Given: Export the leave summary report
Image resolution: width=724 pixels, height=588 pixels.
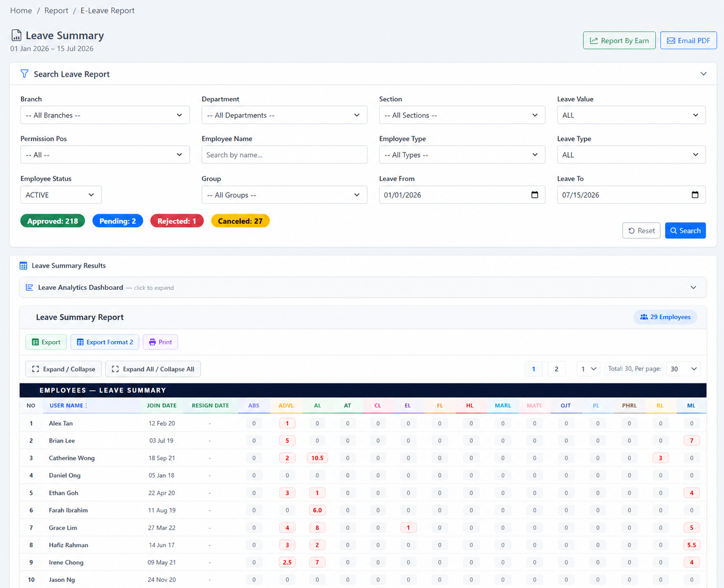Looking at the screenshot, I should click(x=46, y=342).
